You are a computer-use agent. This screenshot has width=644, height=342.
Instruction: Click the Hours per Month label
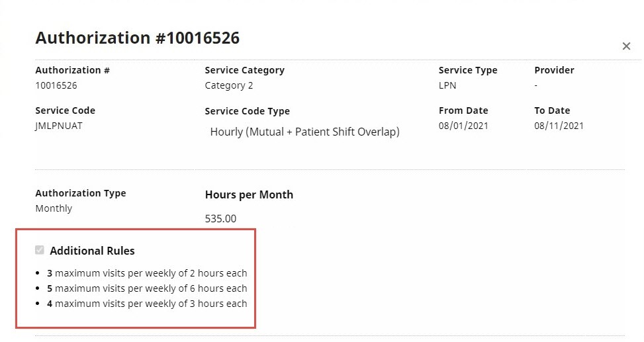tap(249, 194)
